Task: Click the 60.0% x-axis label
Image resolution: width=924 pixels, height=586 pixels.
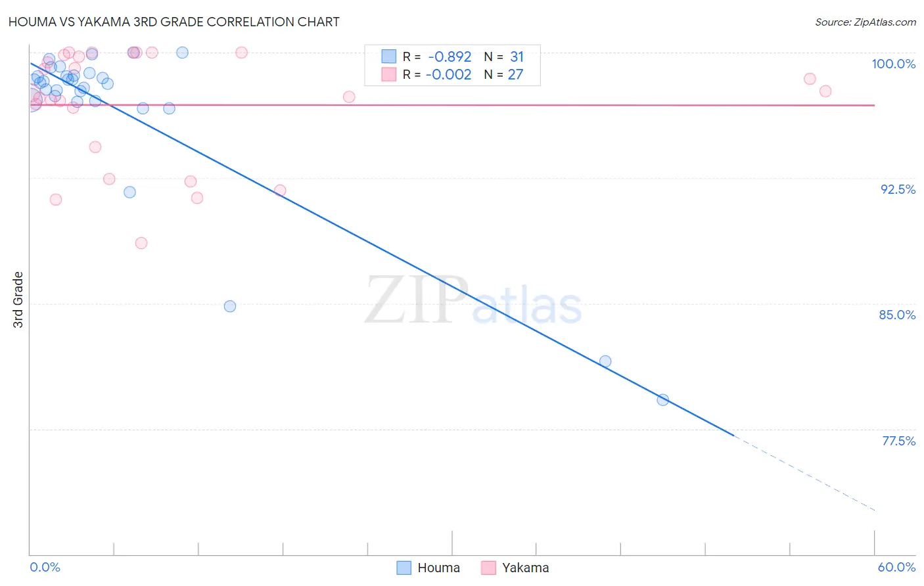Action: tap(896, 567)
